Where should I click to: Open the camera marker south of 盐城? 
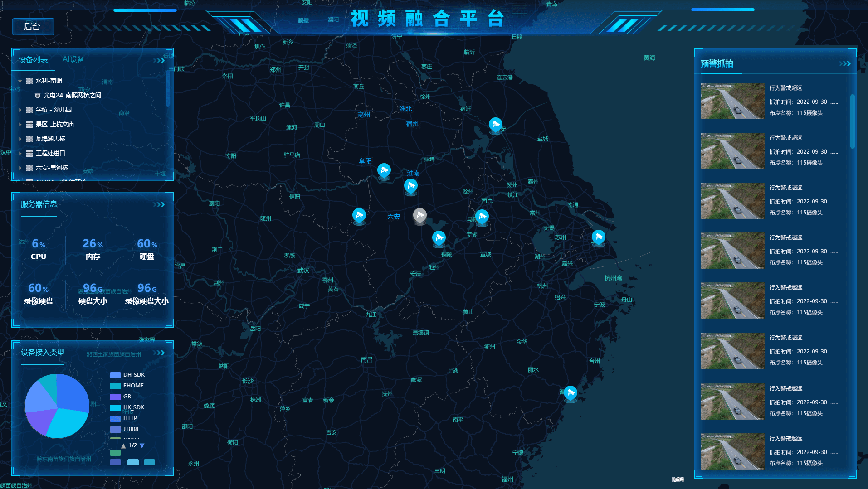click(x=495, y=124)
